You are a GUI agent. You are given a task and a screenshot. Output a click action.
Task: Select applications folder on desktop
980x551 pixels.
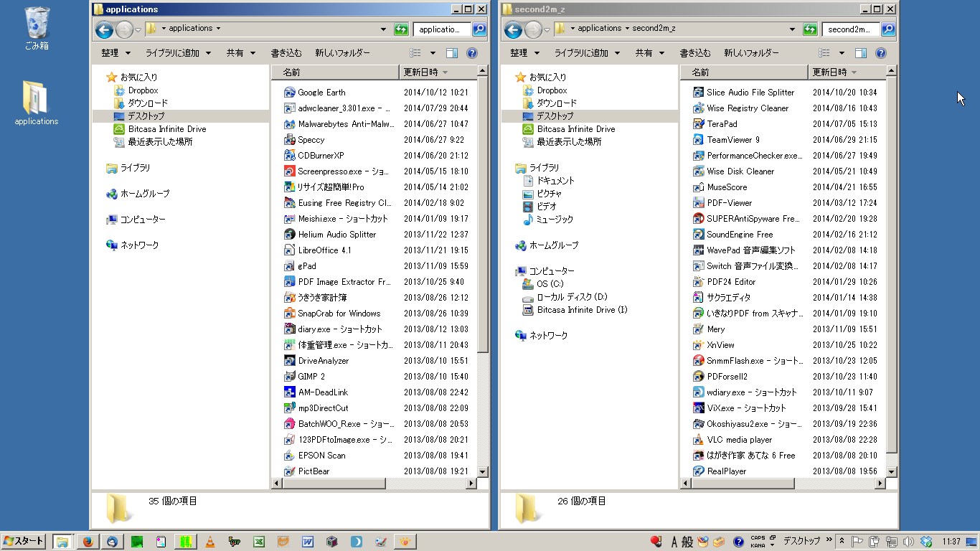coord(36,103)
